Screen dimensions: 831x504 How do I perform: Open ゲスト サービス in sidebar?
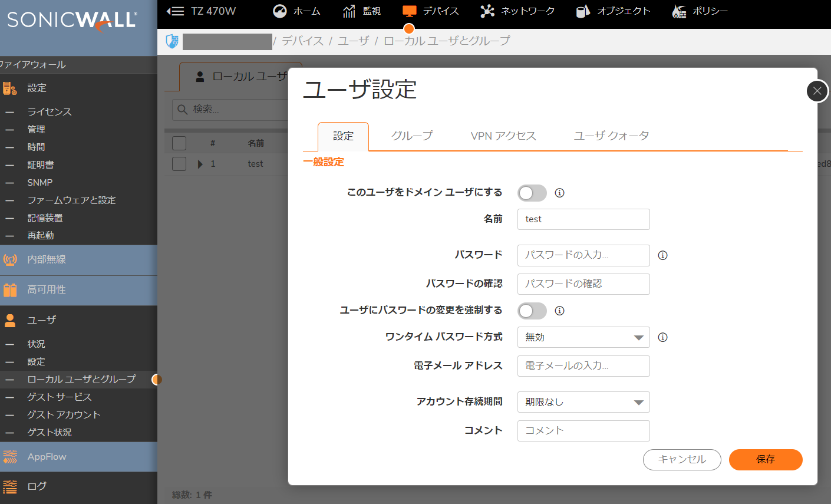click(60, 397)
